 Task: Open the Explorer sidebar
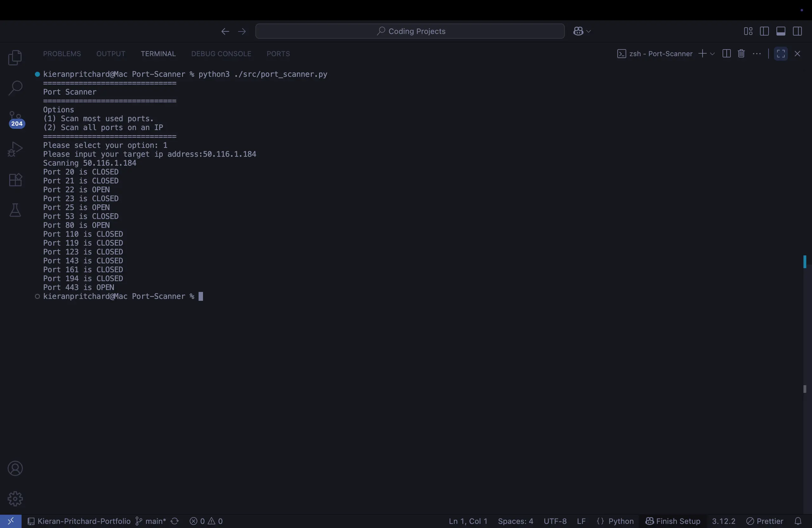pos(15,57)
